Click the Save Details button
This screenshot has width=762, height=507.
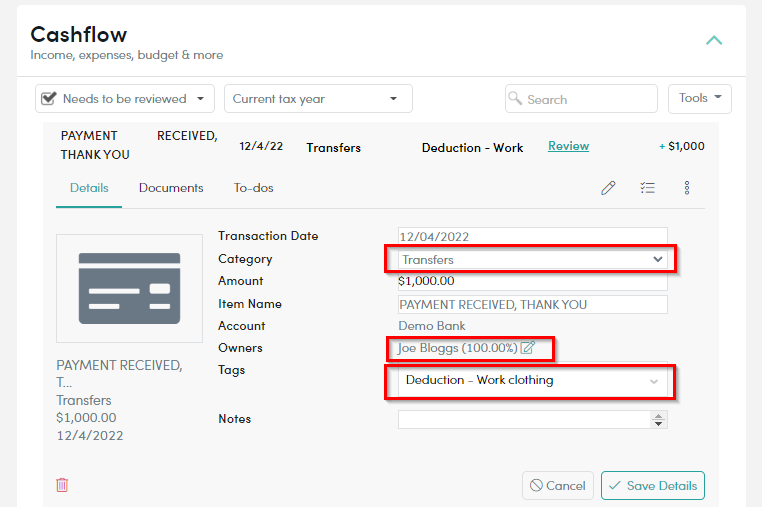653,485
